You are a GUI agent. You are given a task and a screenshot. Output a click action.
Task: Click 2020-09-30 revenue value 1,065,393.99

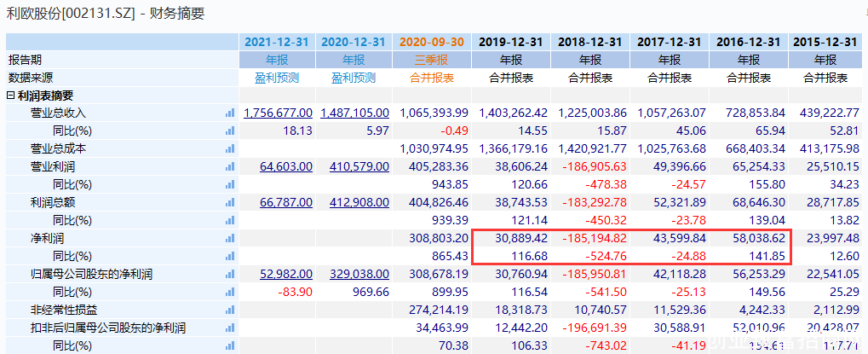[434, 113]
